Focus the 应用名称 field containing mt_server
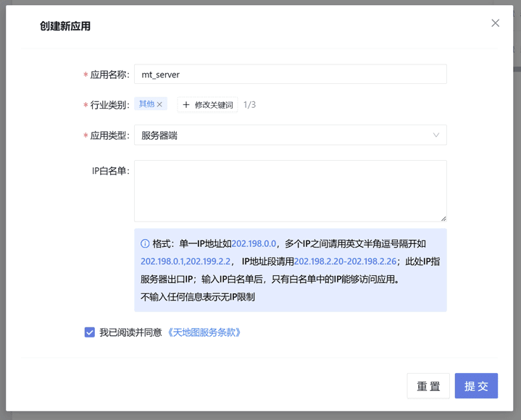 pyautogui.click(x=290, y=75)
